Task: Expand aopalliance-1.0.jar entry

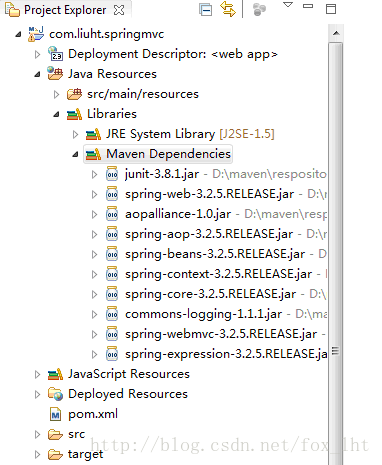Action: 94,214
